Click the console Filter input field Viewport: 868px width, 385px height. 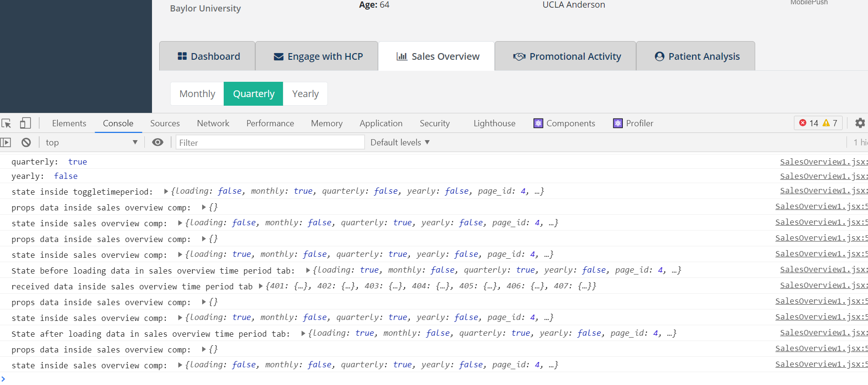click(x=270, y=143)
